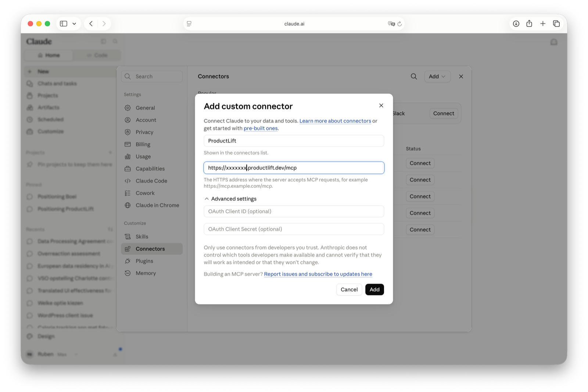The height and width of the screenshot is (392, 588).
Task: Go back in browser history
Action: point(91,24)
